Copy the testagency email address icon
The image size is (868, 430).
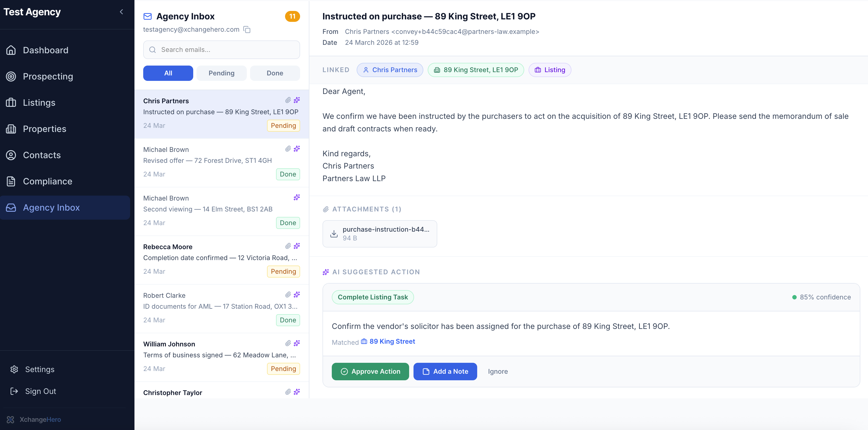click(x=247, y=30)
